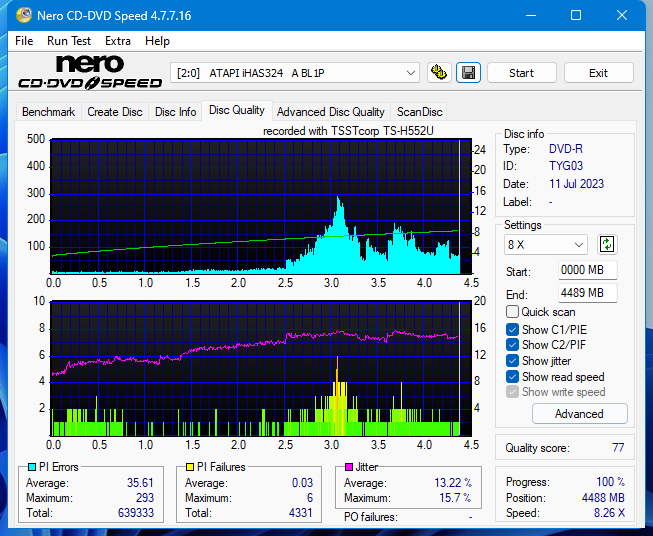653x536 pixels.
Task: Click the date 11 Jul 2023
Action: [576, 184]
